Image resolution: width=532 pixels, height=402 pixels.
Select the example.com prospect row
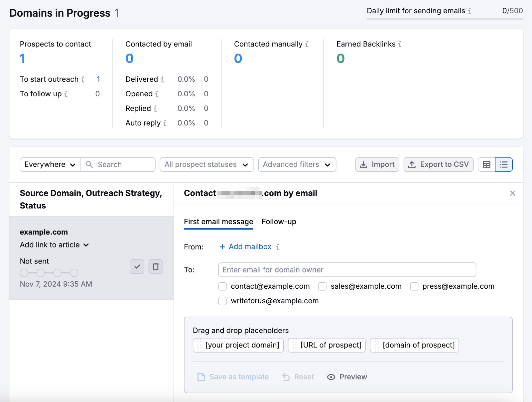click(91, 258)
